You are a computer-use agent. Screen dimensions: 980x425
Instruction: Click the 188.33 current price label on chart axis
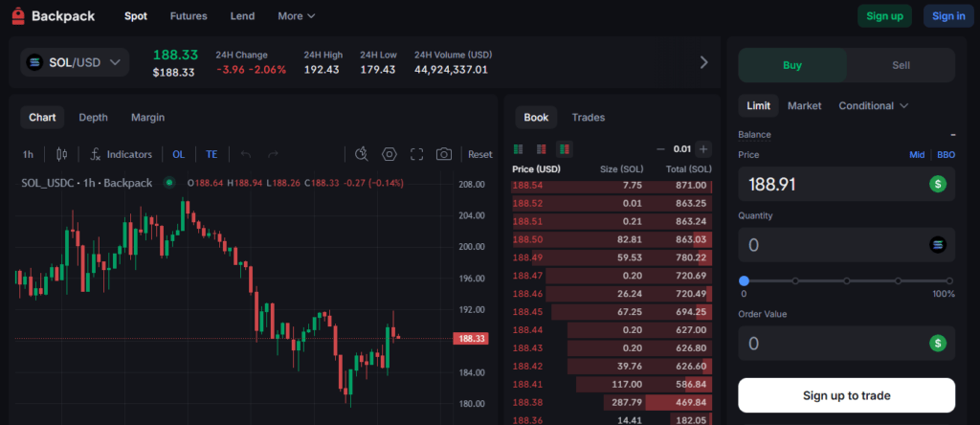point(473,339)
